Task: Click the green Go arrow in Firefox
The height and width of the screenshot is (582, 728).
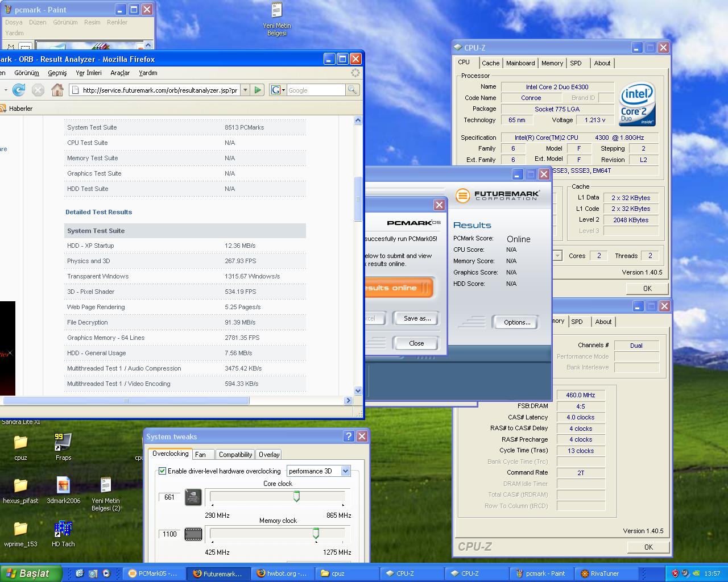Action: pos(258,90)
